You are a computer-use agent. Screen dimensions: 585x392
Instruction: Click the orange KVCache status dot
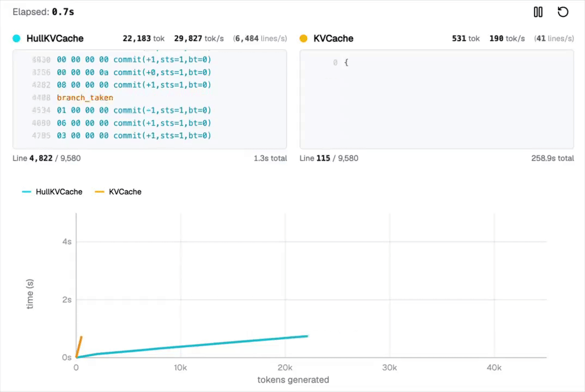[303, 39]
